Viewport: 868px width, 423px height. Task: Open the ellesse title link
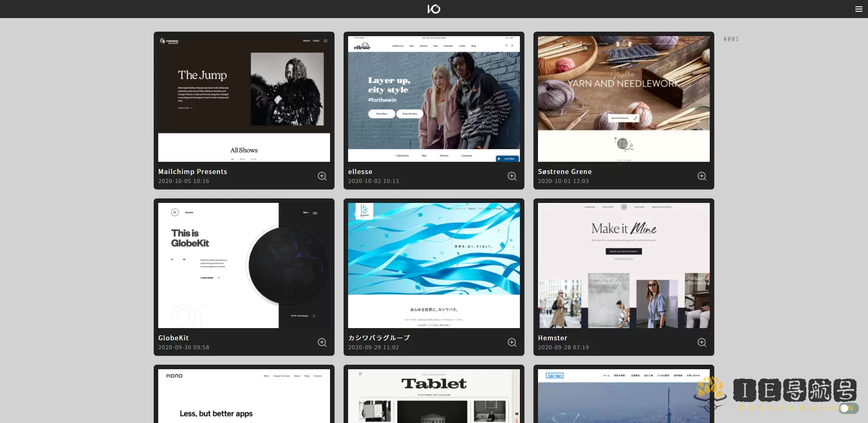point(360,172)
